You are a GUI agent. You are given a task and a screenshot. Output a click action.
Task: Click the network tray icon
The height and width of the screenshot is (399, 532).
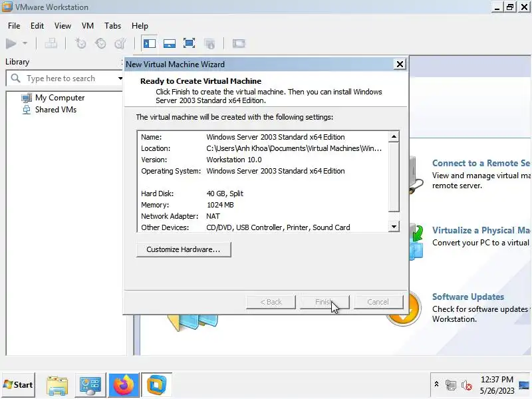[x=451, y=385]
